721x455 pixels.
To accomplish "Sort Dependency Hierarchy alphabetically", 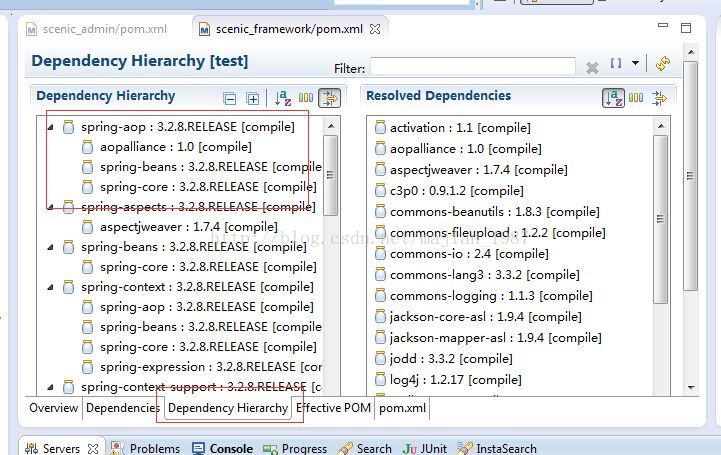I will (283, 98).
